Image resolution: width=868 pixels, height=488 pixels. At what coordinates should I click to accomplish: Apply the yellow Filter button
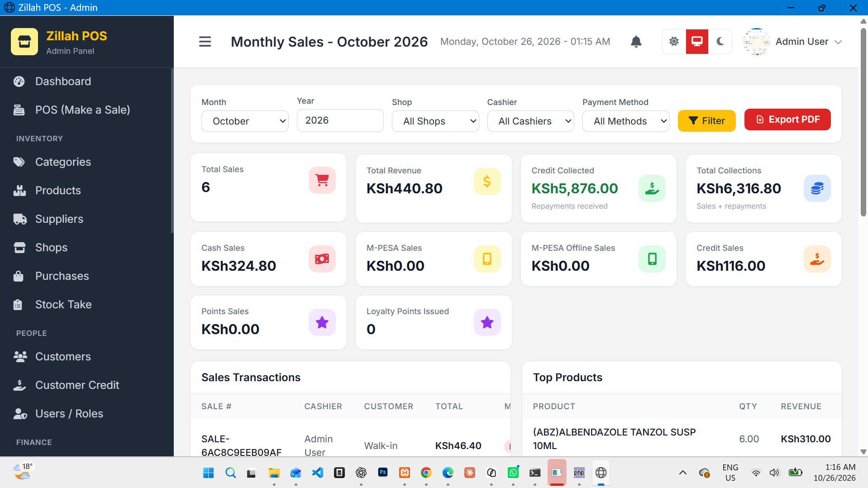tap(706, 121)
